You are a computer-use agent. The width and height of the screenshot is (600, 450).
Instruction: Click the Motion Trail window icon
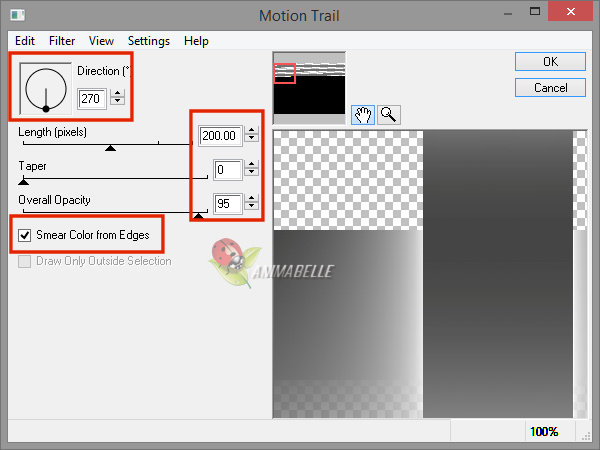point(17,15)
